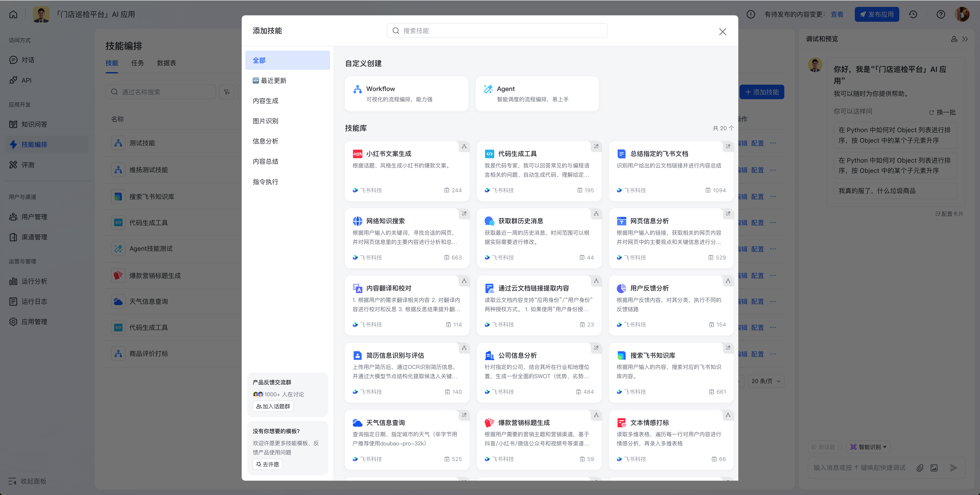Click 换一批 to refresh suggestions

[x=942, y=112]
